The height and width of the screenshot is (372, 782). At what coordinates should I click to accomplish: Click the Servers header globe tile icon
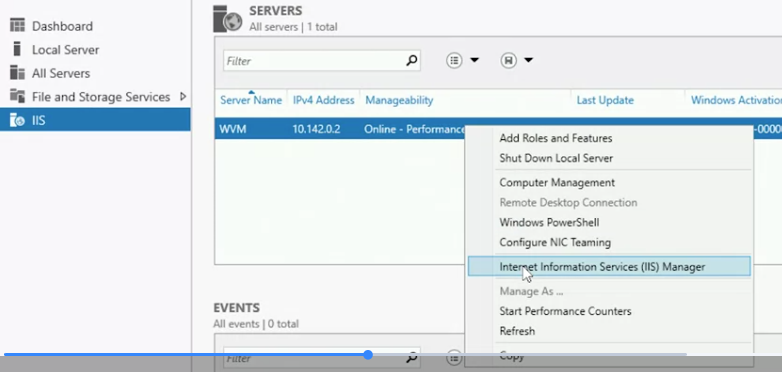coord(227,19)
